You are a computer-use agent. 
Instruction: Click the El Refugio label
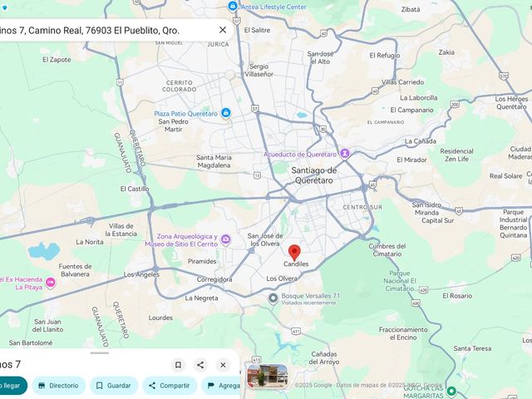pyautogui.click(x=385, y=56)
